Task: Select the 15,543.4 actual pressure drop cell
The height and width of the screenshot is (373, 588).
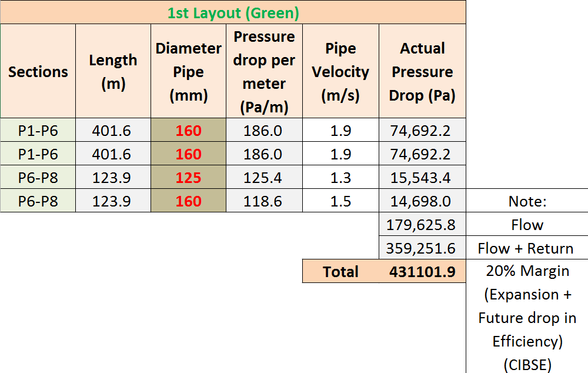Action: coord(422,178)
